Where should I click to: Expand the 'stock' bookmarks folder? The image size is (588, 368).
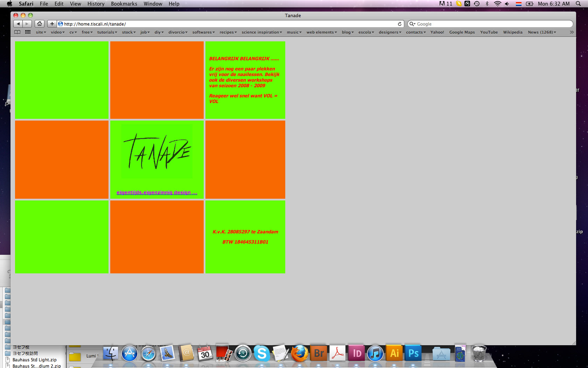coord(129,32)
